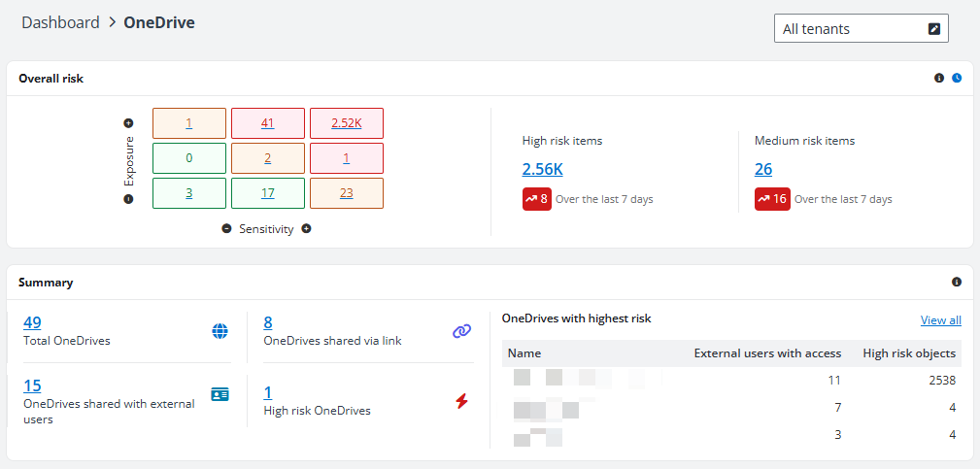Screen dimensions: 980x469
Task: Click globe icon beside Total OneDrives
Action: [220, 331]
